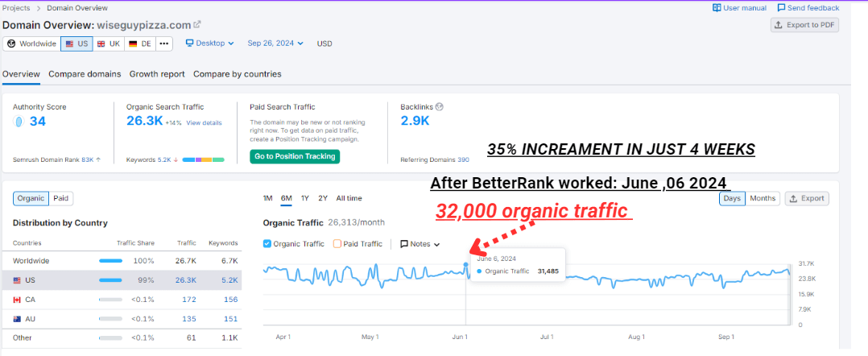Viewport: 868px width, 356px height.
Task: Click the chart Export button
Action: tap(807, 198)
